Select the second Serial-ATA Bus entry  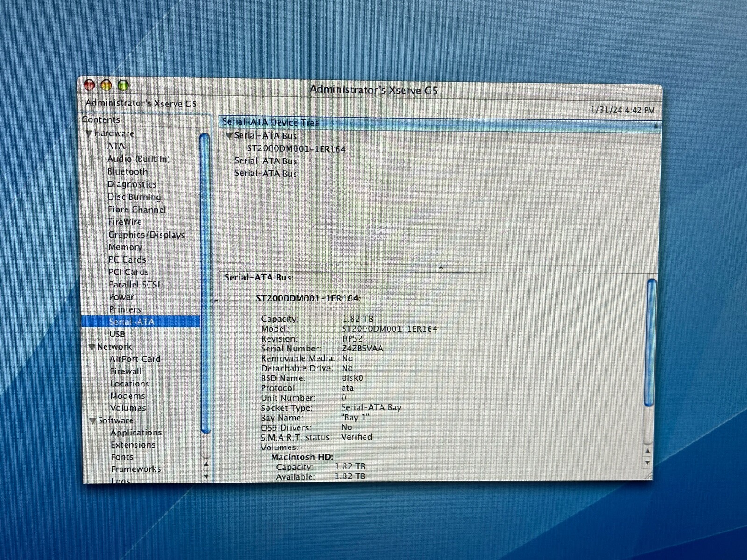click(x=266, y=161)
